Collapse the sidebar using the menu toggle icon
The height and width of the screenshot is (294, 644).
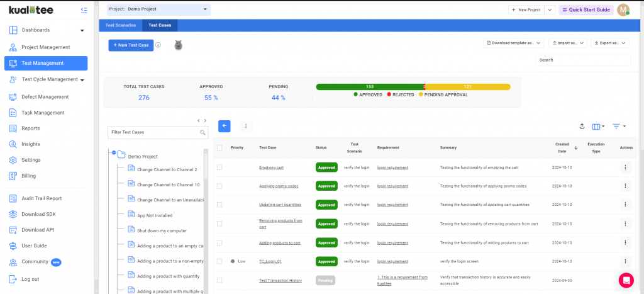click(84, 10)
